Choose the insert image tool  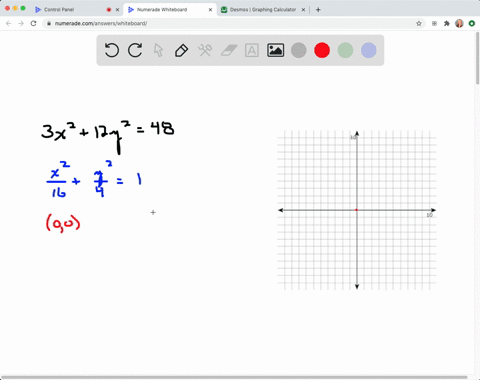tap(276, 50)
